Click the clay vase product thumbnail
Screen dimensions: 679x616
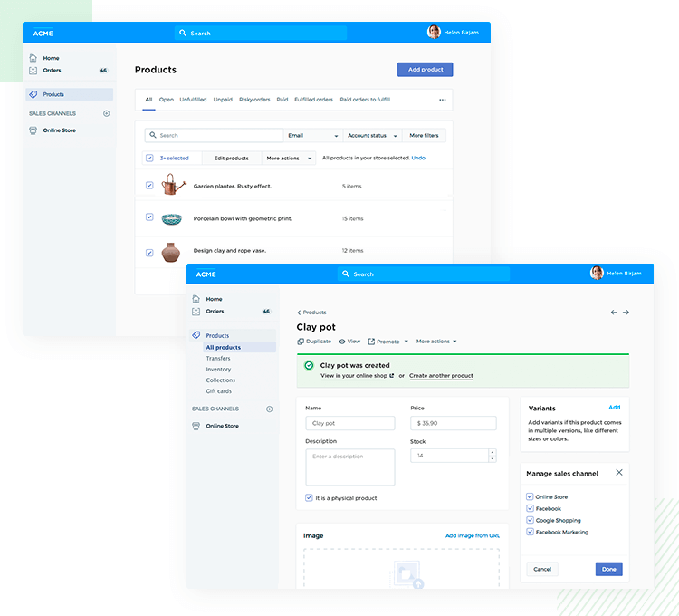(x=170, y=252)
